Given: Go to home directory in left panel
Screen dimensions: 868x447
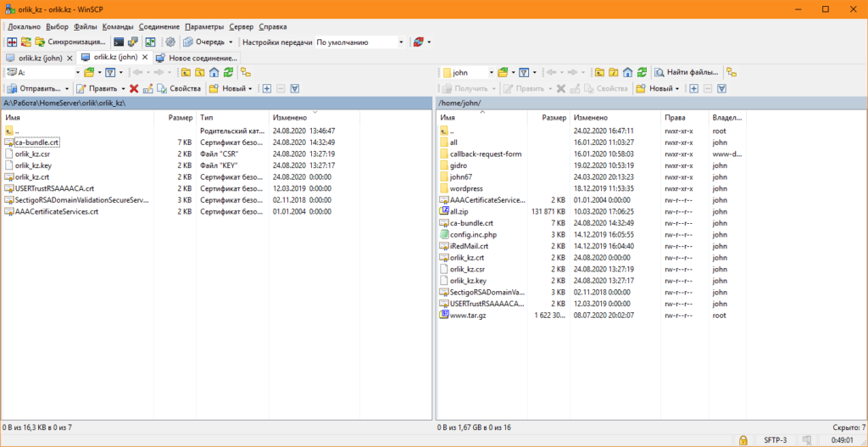Looking at the screenshot, I should 214,72.
